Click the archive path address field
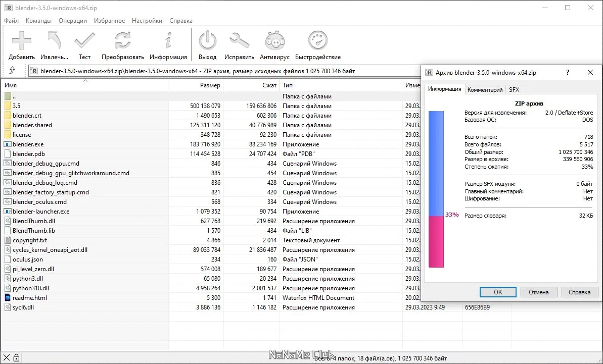The height and width of the screenshot is (364, 603). [224, 71]
